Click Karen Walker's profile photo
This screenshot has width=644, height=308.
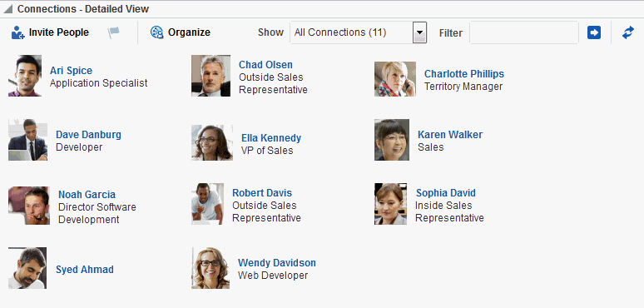pos(392,140)
